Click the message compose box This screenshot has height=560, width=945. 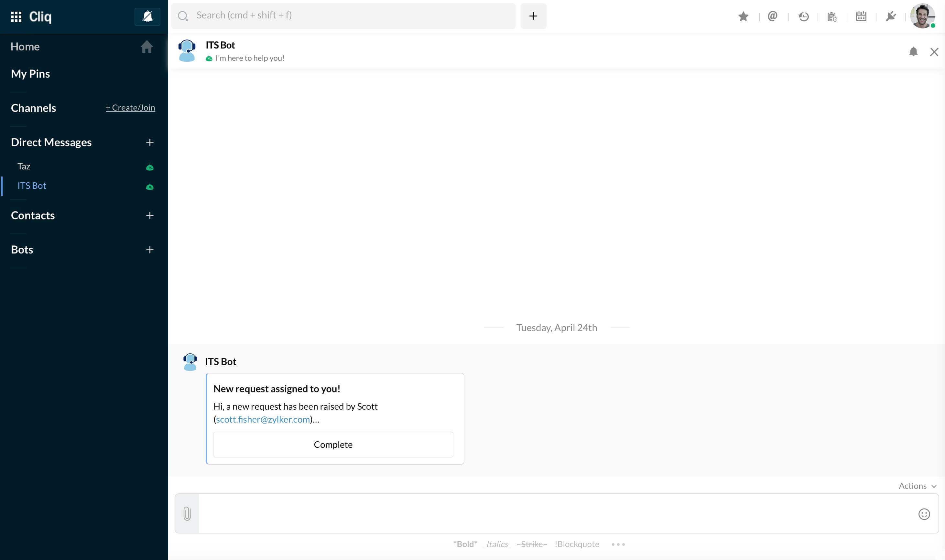click(556, 513)
